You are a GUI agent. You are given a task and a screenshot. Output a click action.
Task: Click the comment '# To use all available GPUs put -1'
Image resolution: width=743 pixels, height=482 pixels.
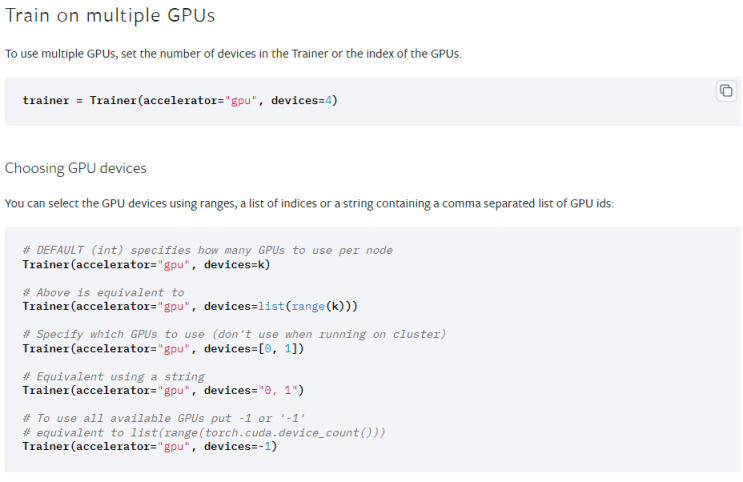(x=164, y=418)
